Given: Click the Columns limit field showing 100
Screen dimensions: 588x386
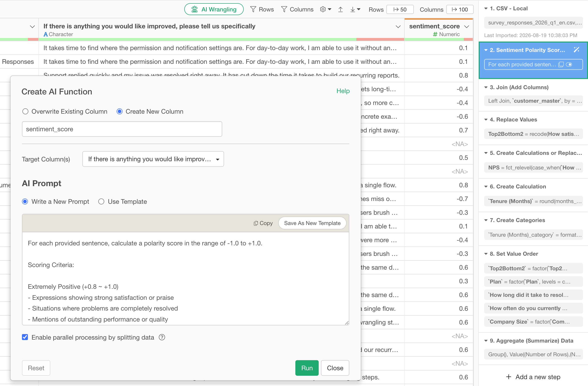Looking at the screenshot, I should click(460, 9).
